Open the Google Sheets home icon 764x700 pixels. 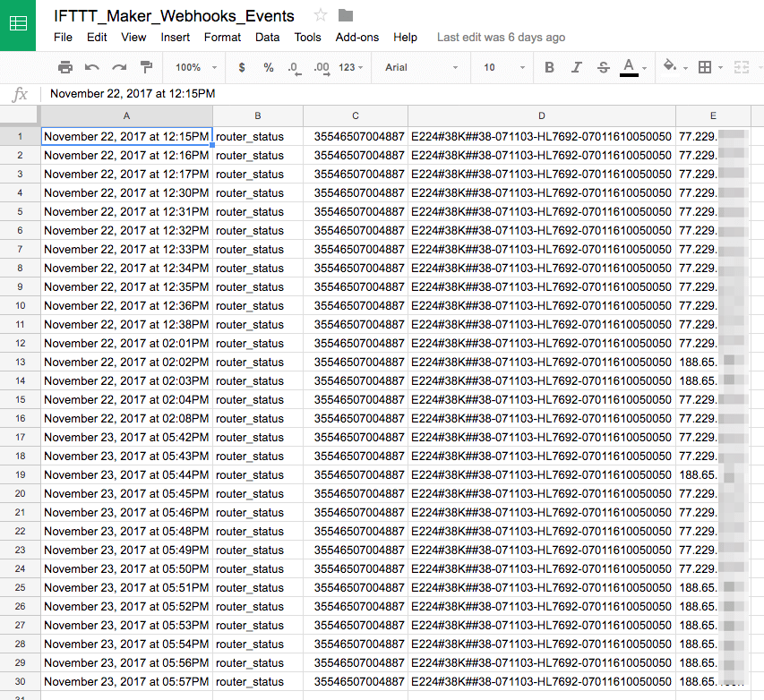point(18,24)
